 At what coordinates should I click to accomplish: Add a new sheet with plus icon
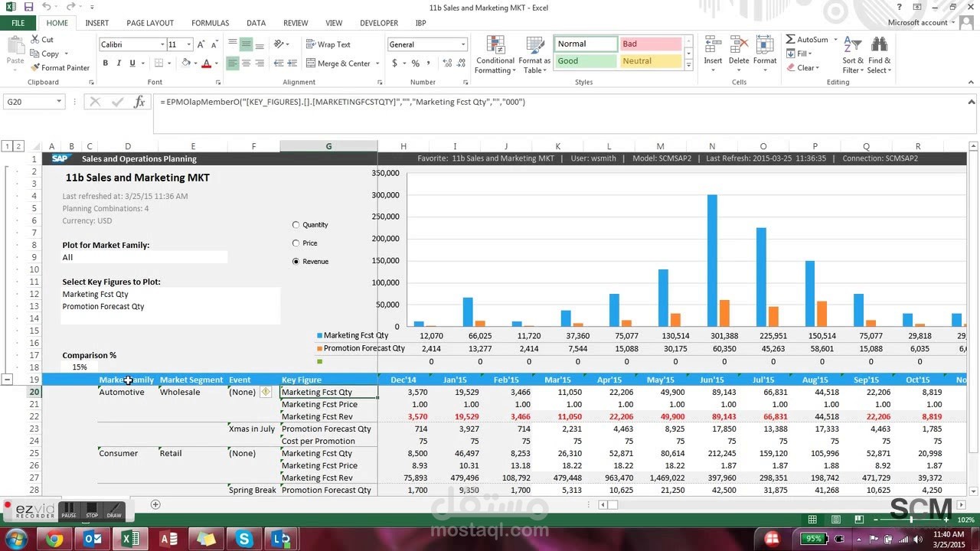pos(155,504)
